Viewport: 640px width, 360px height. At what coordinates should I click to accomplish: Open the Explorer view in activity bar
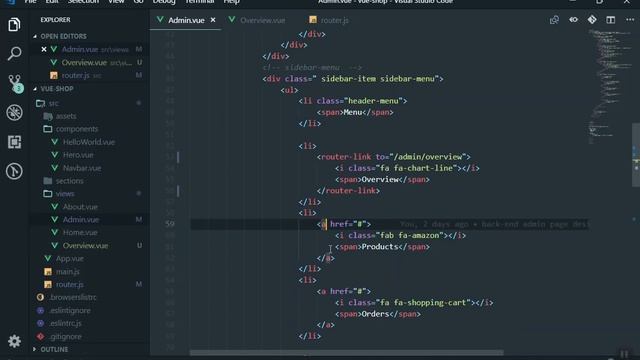(14, 24)
